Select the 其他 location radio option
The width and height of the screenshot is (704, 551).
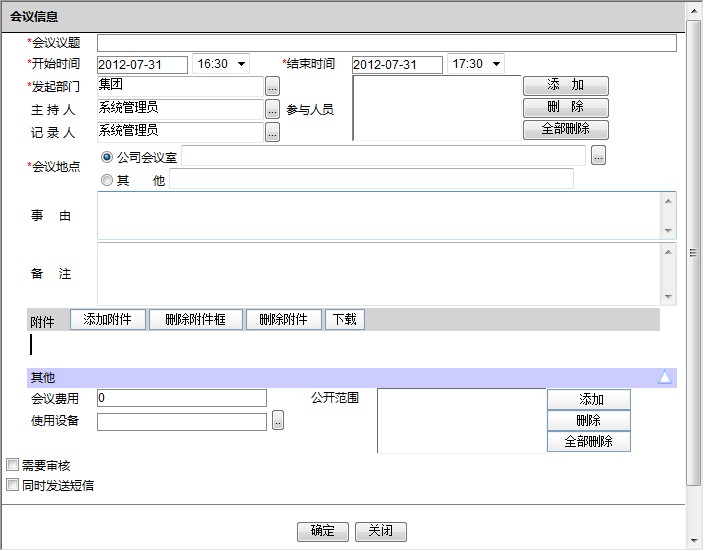[x=108, y=180]
